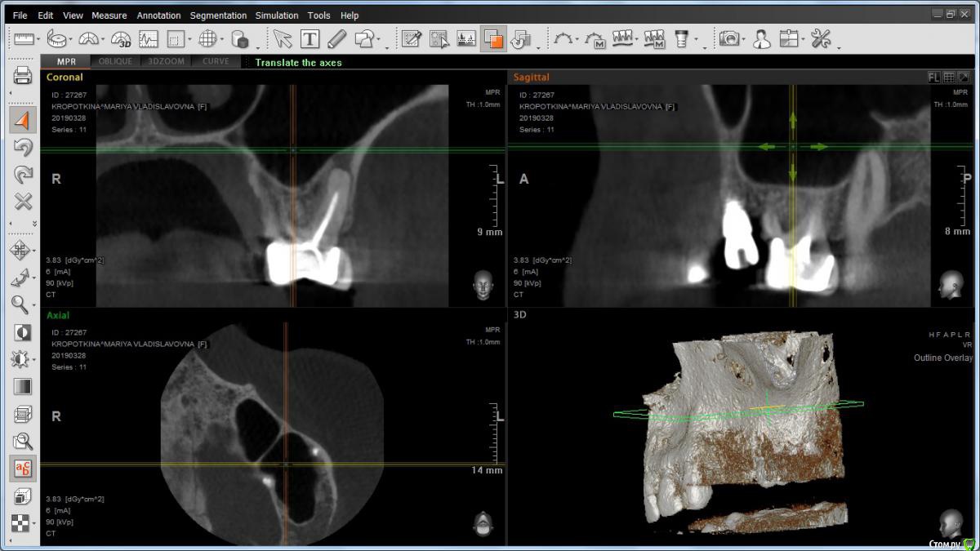
Task: Switch to the CURVE tab
Action: (x=216, y=62)
